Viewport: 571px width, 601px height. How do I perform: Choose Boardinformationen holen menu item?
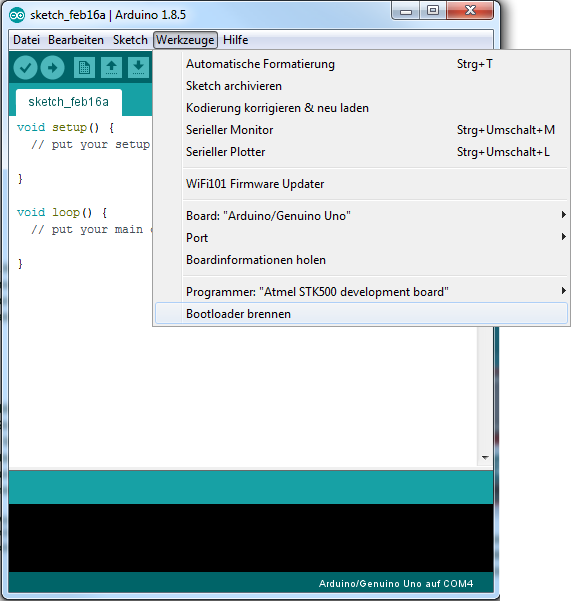[361, 259]
